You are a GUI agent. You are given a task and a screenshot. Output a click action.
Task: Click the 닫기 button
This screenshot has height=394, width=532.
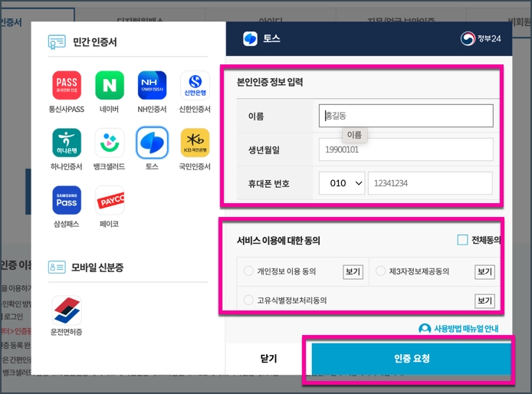tap(269, 359)
